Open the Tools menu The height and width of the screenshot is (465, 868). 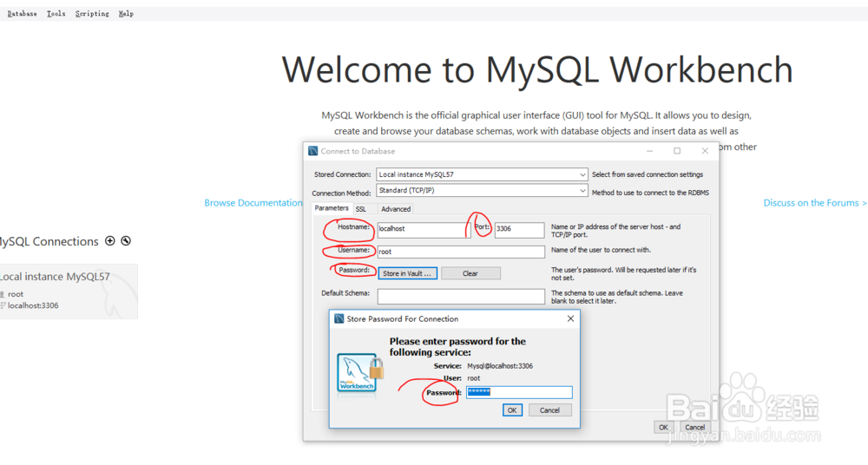click(56, 14)
